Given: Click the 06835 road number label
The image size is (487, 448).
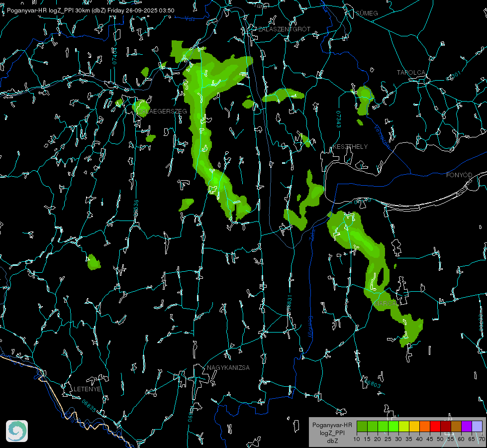Looking at the screenshot, I should (x=89, y=406).
